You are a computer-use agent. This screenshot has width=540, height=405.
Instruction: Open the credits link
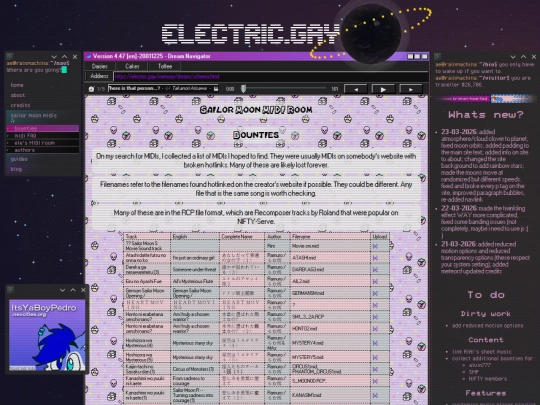pyautogui.click(x=20, y=105)
